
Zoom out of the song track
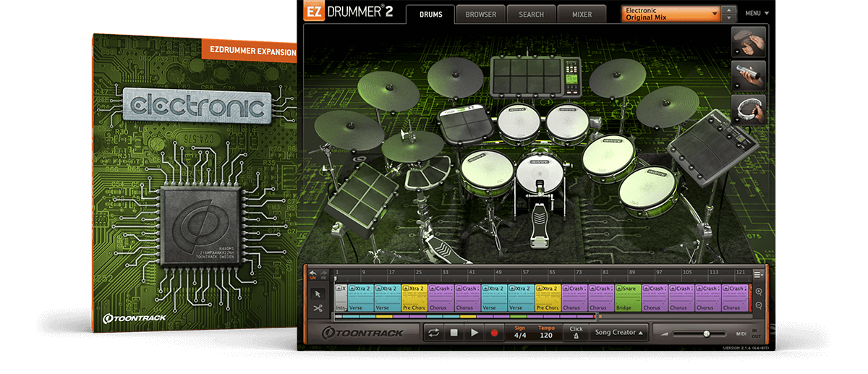[758, 305]
